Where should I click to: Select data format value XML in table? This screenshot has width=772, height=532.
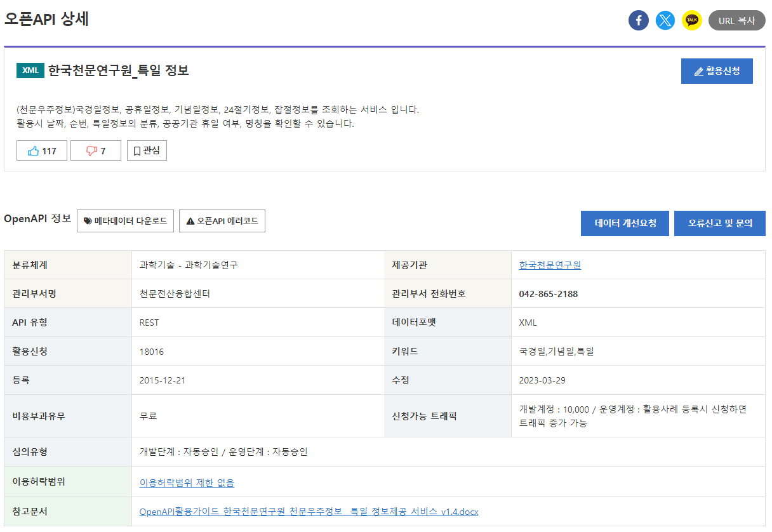point(528,323)
